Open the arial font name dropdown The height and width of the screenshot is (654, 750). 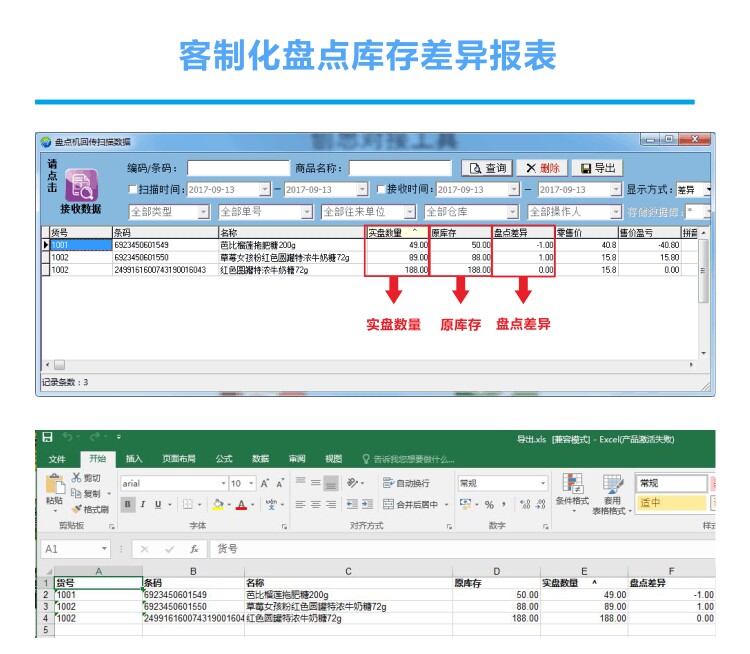(223, 483)
